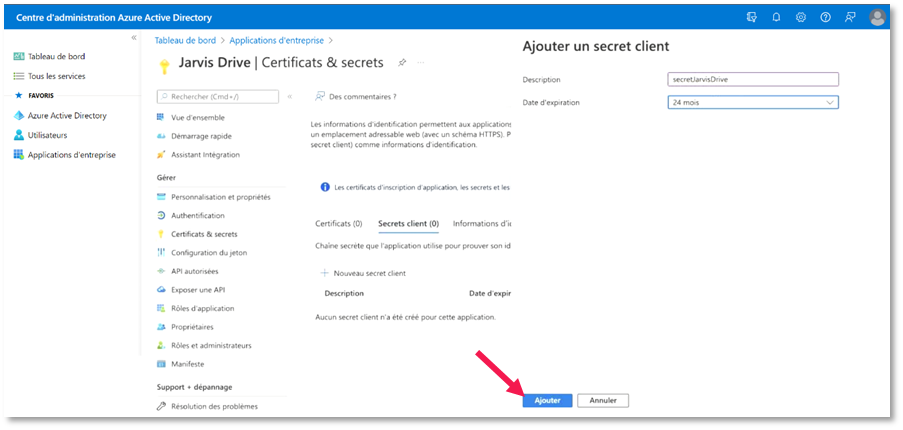Open the help question mark icon
Image resolution: width=903 pixels, height=430 pixels.
click(x=825, y=17)
